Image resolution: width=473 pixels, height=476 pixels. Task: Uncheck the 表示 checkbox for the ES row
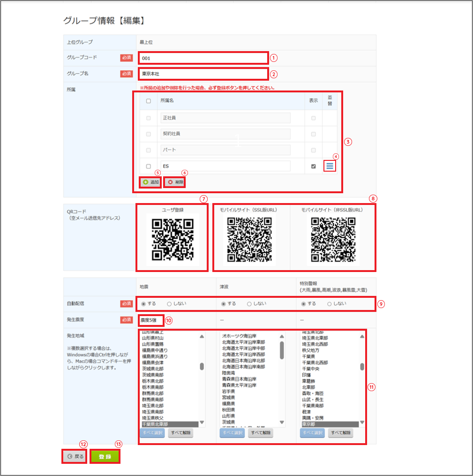[x=314, y=166]
